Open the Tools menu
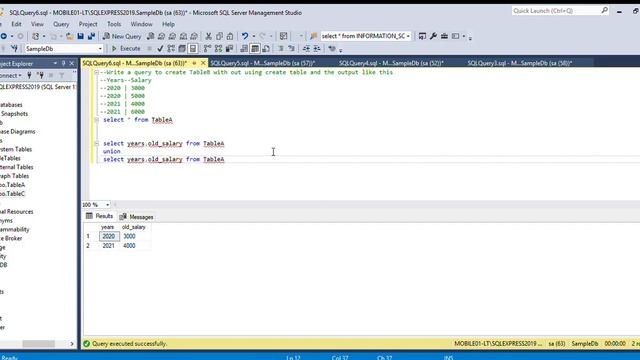 click(114, 24)
